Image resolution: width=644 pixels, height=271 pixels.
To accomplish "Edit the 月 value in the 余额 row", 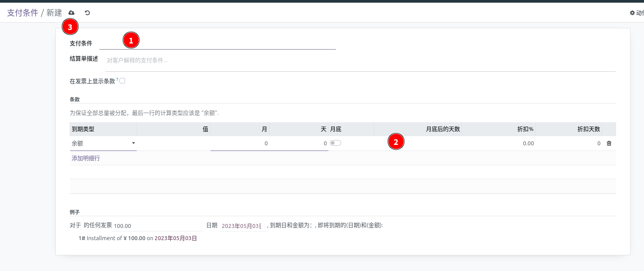I will tap(240, 144).
